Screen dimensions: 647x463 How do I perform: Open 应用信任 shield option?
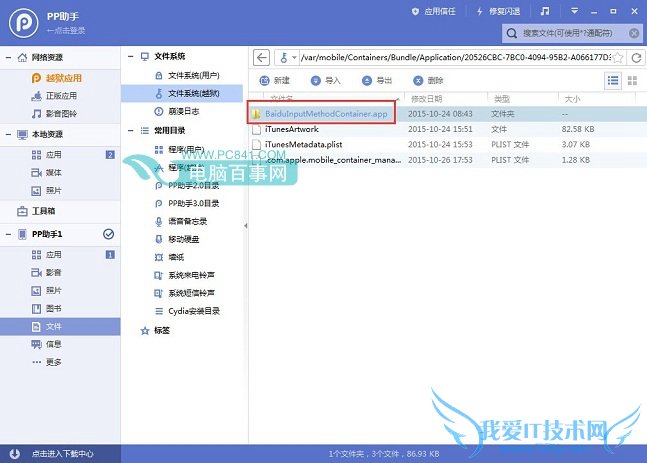[x=433, y=12]
